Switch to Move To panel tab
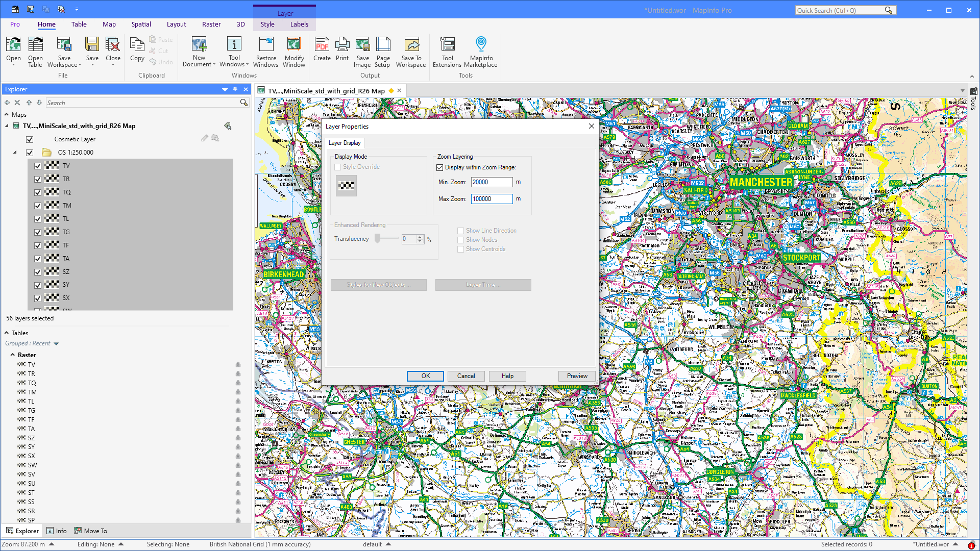This screenshot has width=980, height=551. (x=91, y=531)
